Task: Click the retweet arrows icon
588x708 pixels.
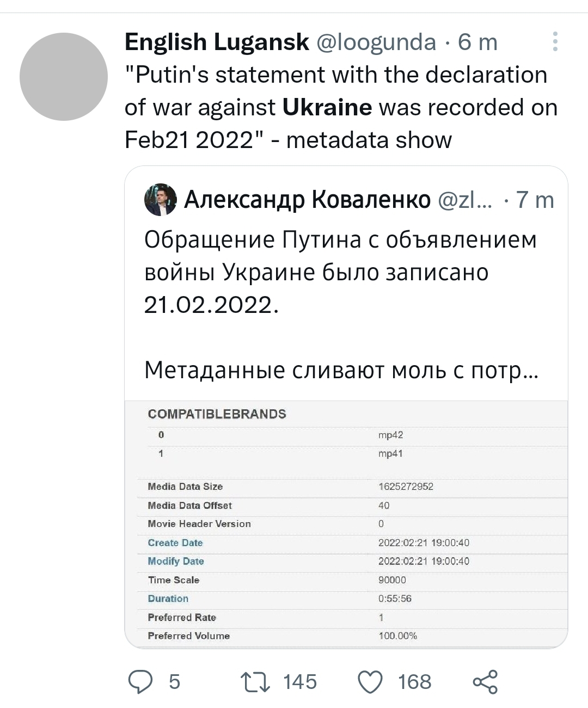Action: (255, 682)
